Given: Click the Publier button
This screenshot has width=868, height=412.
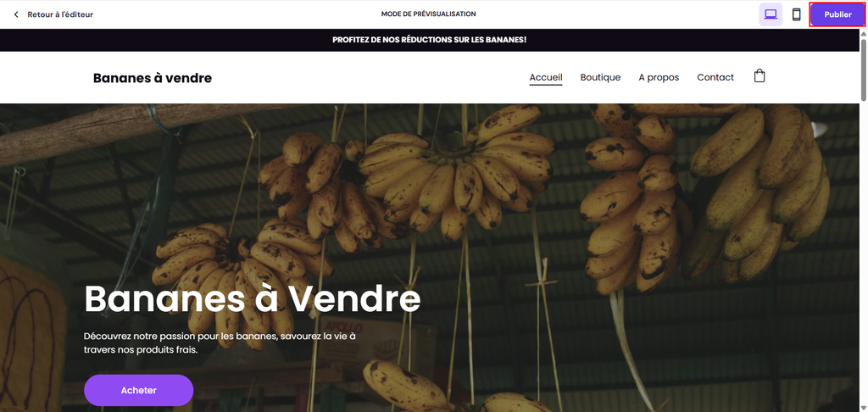Looking at the screenshot, I should coord(837,14).
